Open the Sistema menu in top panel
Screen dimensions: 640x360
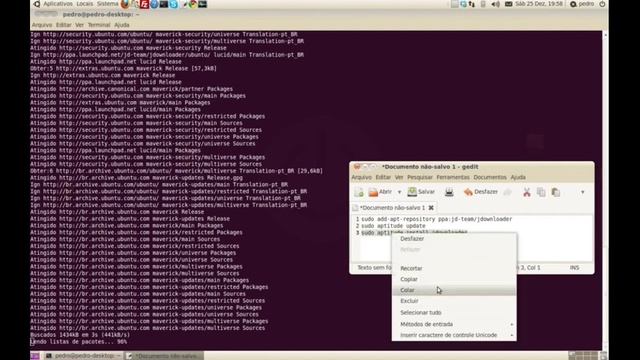pos(107,4)
